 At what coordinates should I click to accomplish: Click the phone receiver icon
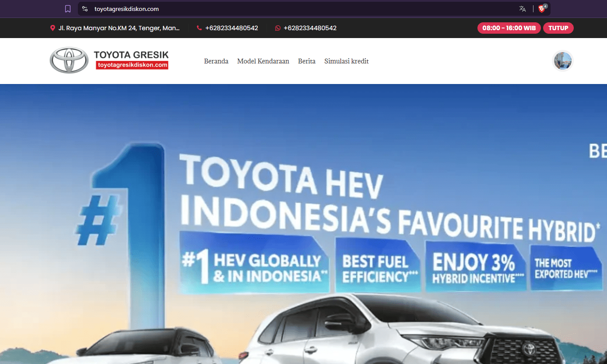tap(199, 28)
